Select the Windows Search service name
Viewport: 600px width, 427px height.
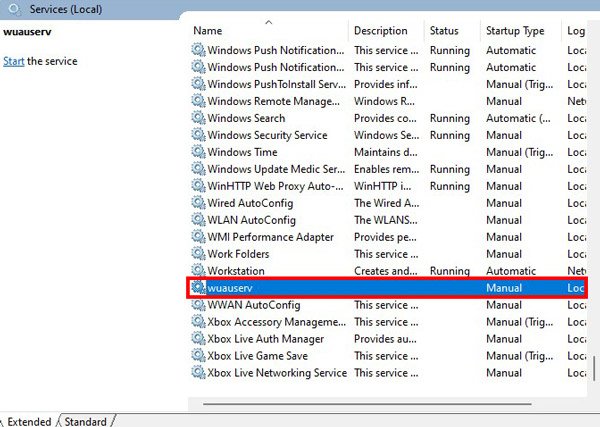click(246, 118)
